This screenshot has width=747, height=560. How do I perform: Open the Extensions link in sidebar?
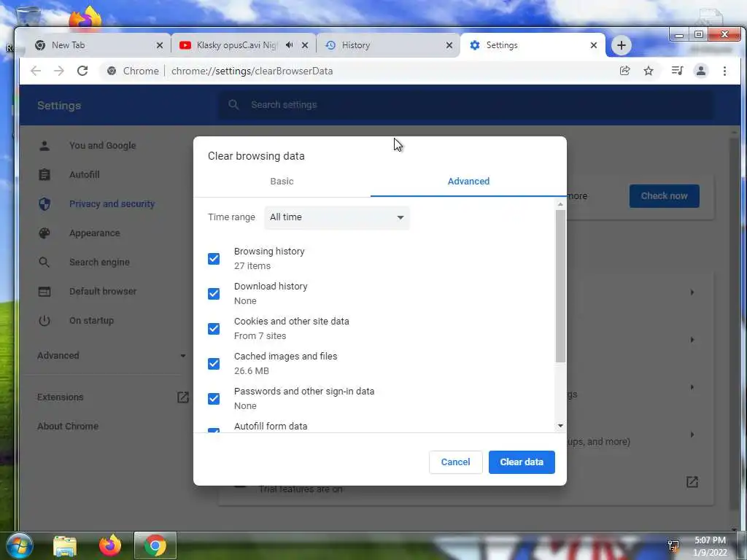point(60,397)
